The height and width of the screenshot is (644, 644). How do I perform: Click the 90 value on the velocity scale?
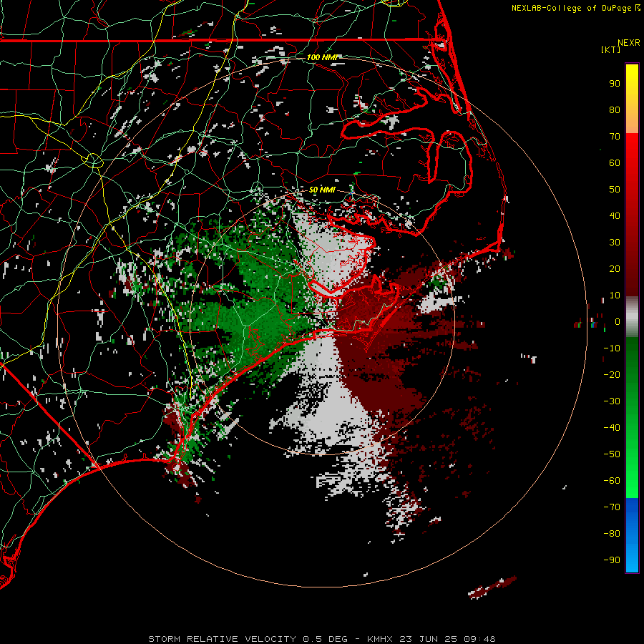coord(615,84)
